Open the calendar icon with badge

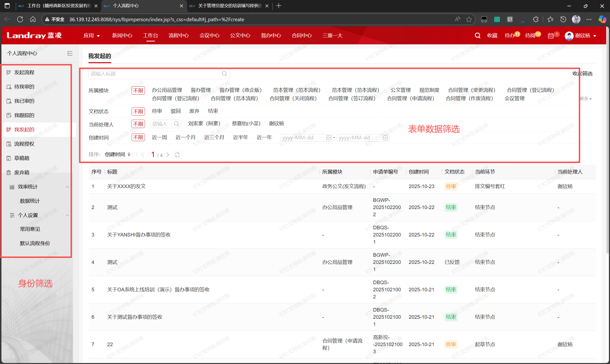click(x=550, y=36)
